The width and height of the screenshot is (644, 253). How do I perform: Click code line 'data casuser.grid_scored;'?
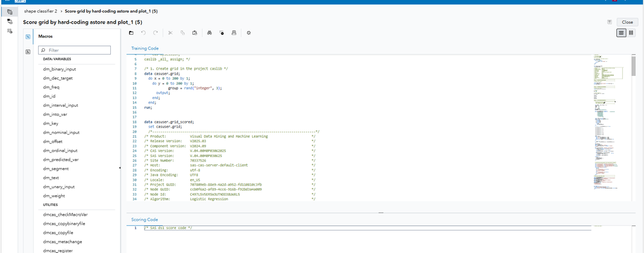tap(169, 122)
